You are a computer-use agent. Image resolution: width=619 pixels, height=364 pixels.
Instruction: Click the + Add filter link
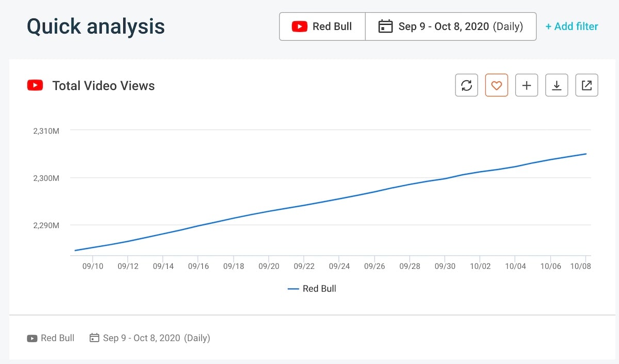[572, 26]
